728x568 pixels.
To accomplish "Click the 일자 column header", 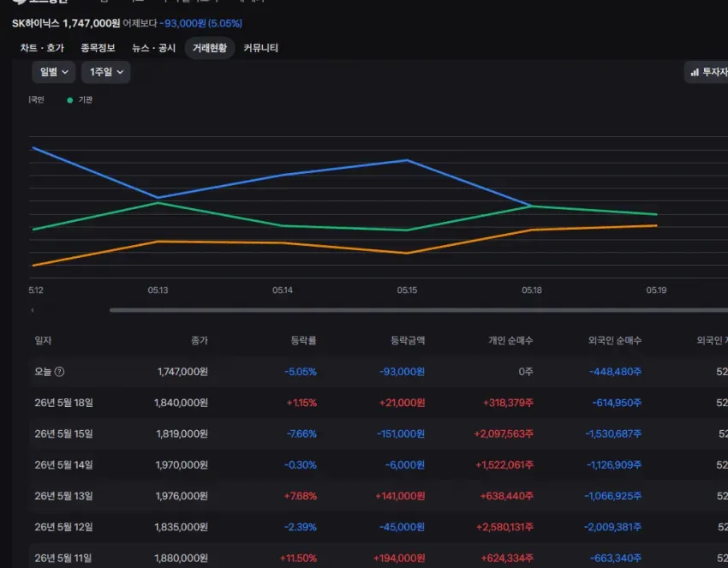I will pos(43,340).
